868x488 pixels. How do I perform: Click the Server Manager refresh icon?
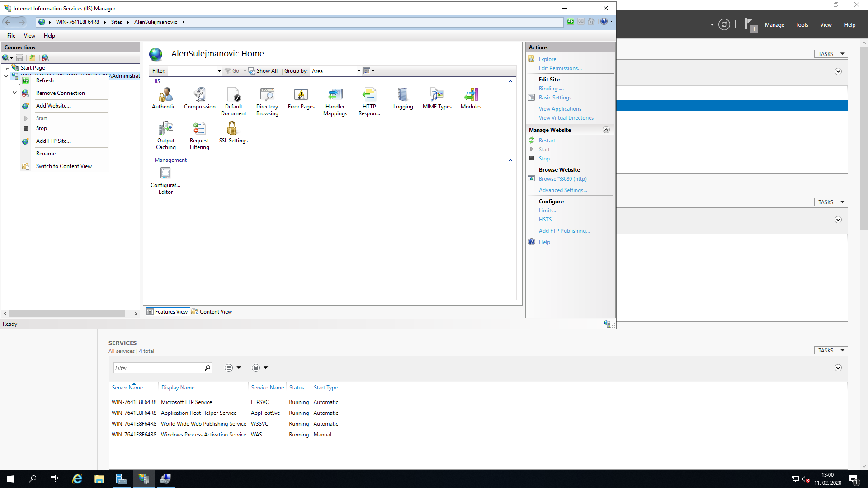[724, 25]
